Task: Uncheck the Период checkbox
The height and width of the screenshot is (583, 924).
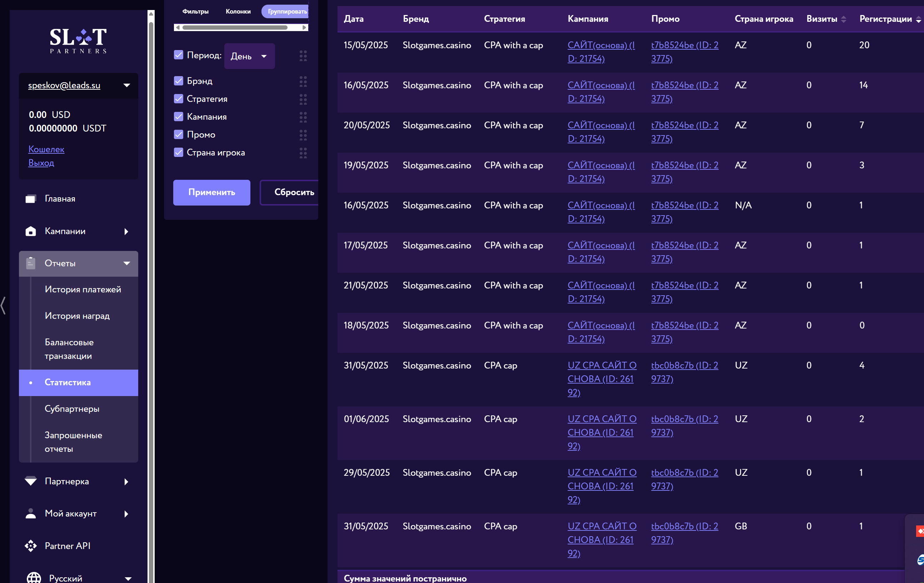Action: tap(179, 55)
